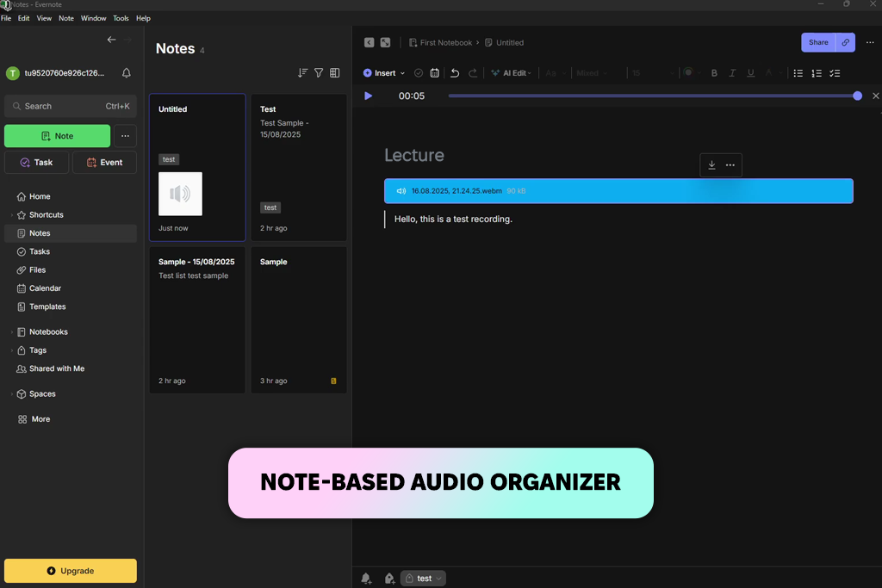Viewport: 882px width, 588px height.
Task: Open sort options icon in the Notes list
Action: (302, 73)
